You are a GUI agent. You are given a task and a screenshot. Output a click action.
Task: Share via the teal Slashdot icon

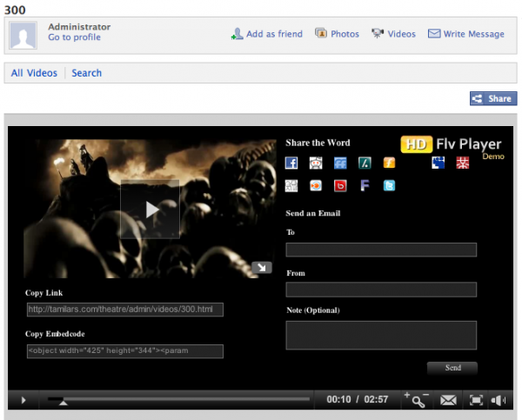pyautogui.click(x=365, y=163)
